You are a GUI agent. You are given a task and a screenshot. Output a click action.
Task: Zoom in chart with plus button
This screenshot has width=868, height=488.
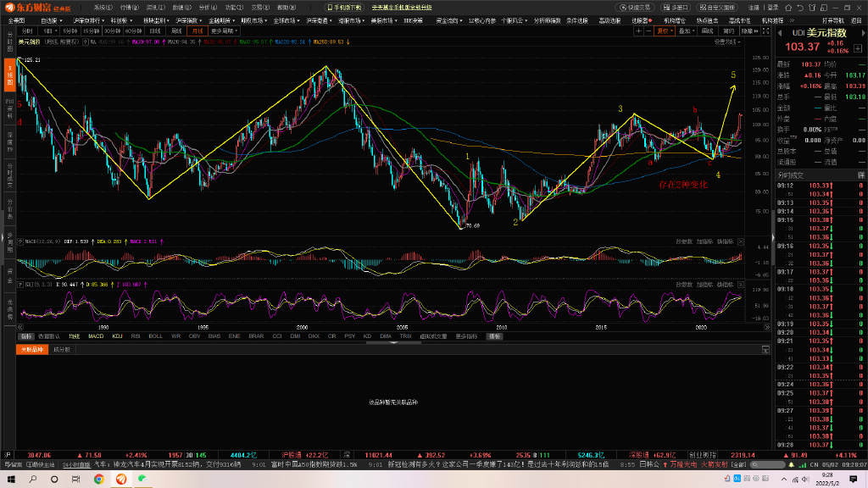(638, 30)
